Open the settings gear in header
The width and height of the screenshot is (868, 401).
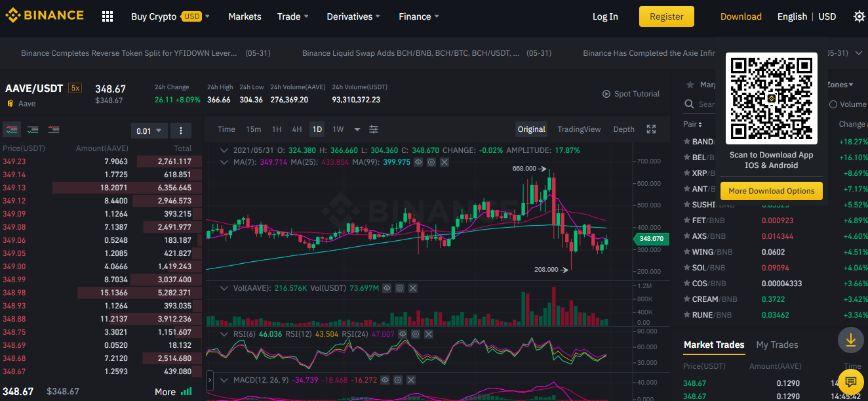[x=859, y=16]
